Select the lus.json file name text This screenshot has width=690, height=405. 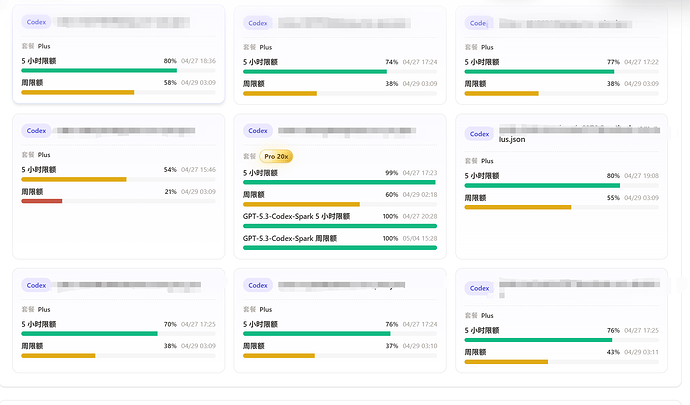pyautogui.click(x=512, y=139)
